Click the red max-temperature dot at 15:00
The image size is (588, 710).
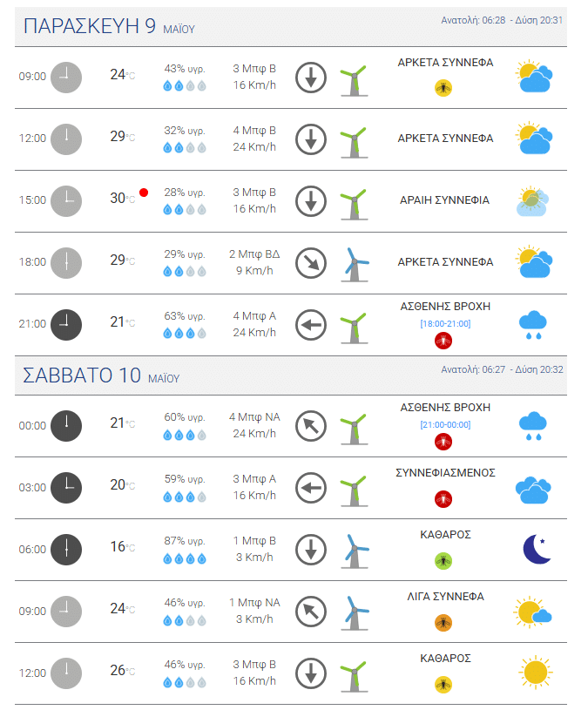pyautogui.click(x=144, y=193)
